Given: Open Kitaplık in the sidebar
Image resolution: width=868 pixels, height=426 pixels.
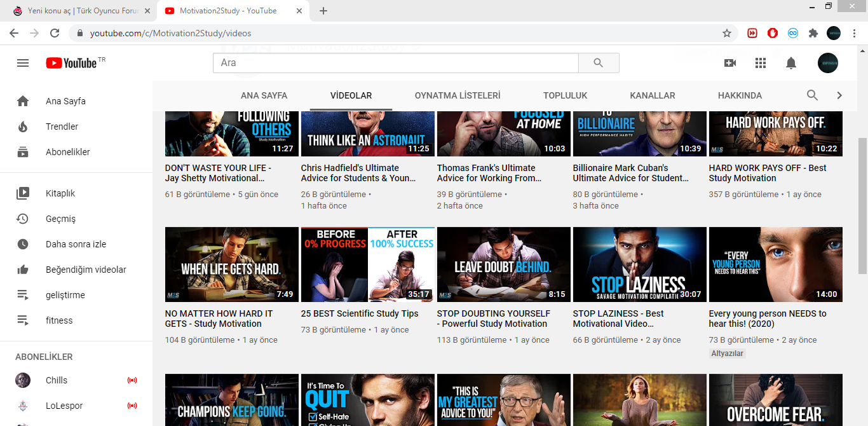Looking at the screenshot, I should point(76,193).
